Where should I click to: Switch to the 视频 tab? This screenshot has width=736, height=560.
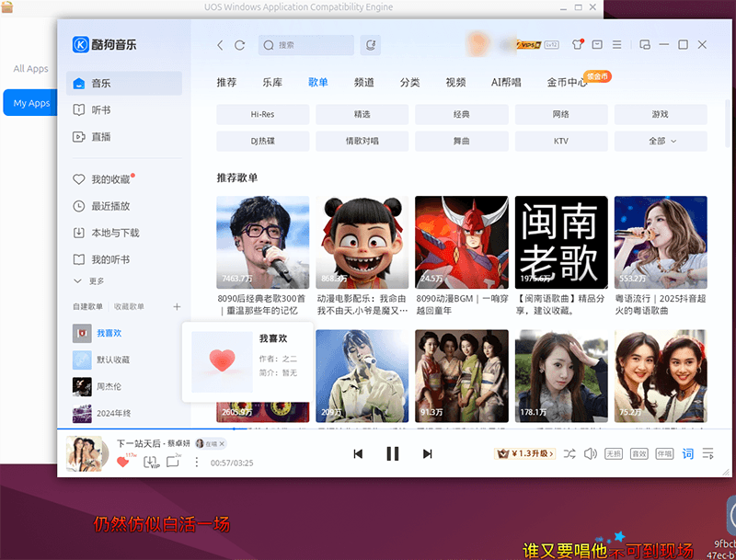[x=455, y=83]
